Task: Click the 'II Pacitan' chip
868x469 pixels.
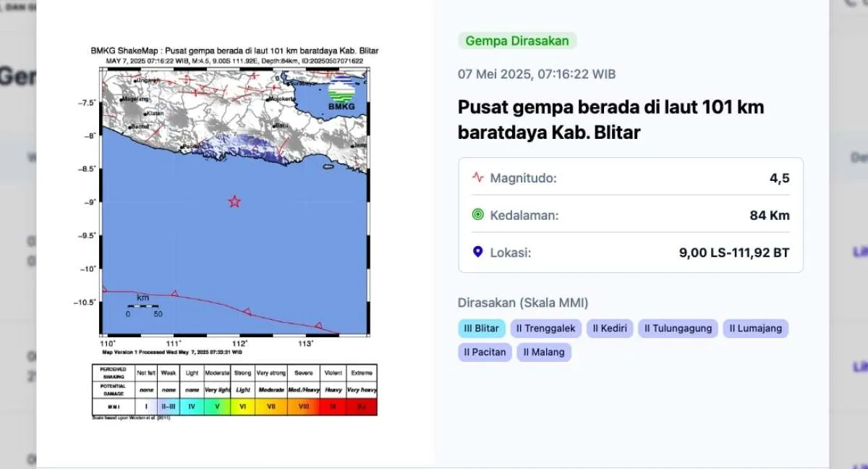Action: [483, 352]
